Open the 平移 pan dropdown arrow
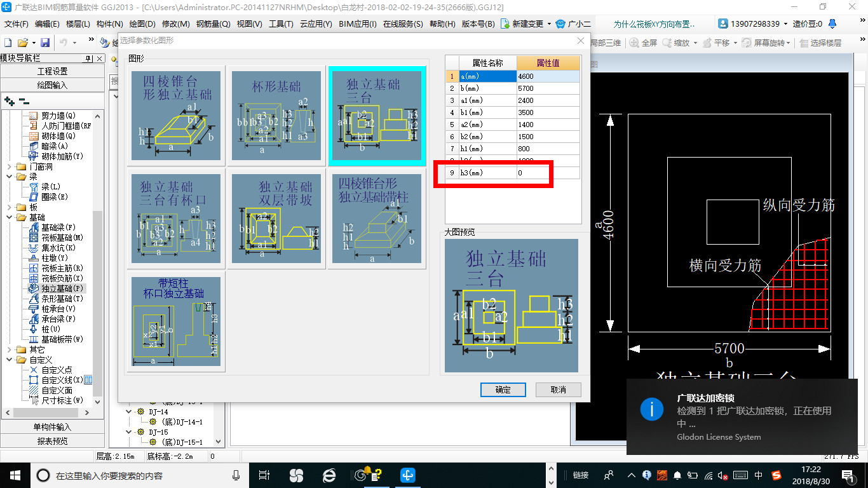This screenshot has height=488, width=868. (735, 43)
